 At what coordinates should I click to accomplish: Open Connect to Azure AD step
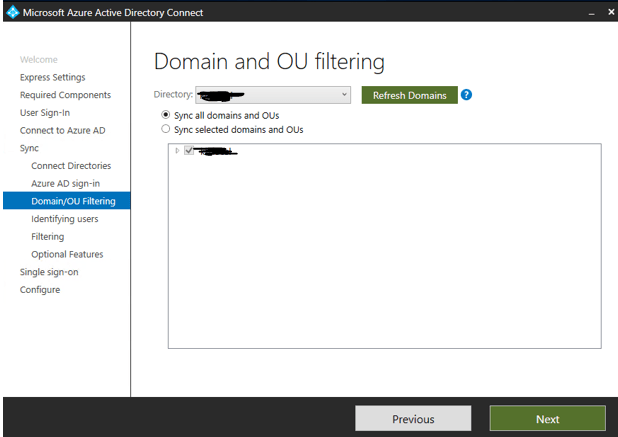click(x=61, y=130)
